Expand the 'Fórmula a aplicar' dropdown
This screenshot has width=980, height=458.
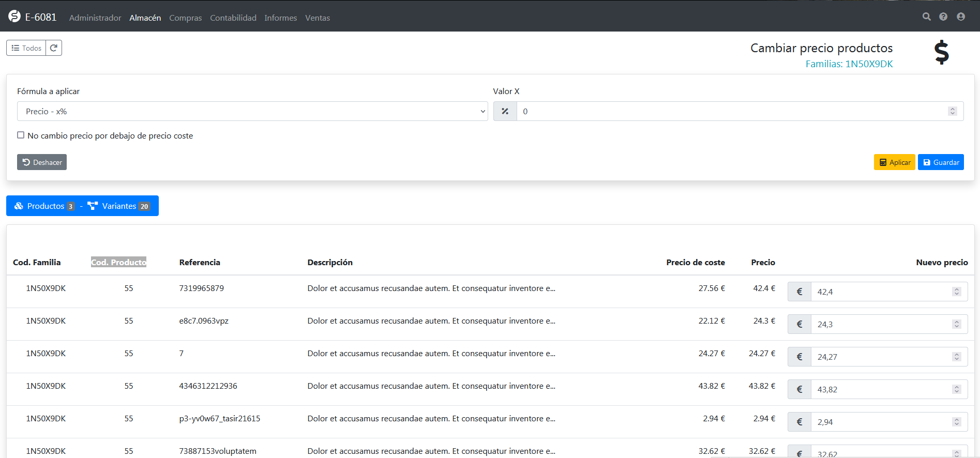click(x=252, y=111)
